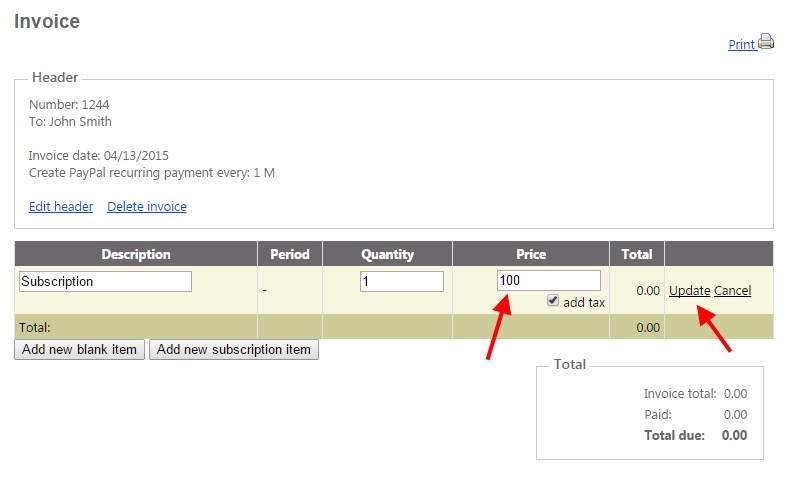
Task: Click Add new subscription item button
Action: pos(234,350)
